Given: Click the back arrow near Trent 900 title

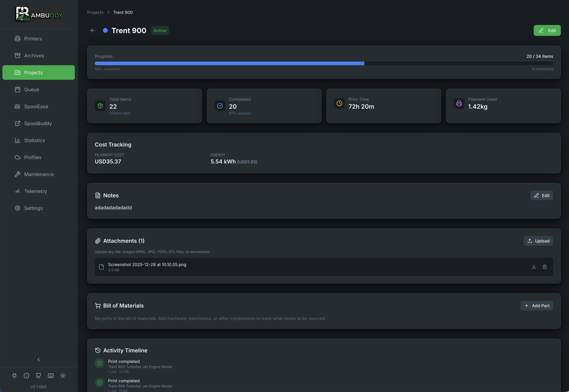Looking at the screenshot, I should point(92,30).
